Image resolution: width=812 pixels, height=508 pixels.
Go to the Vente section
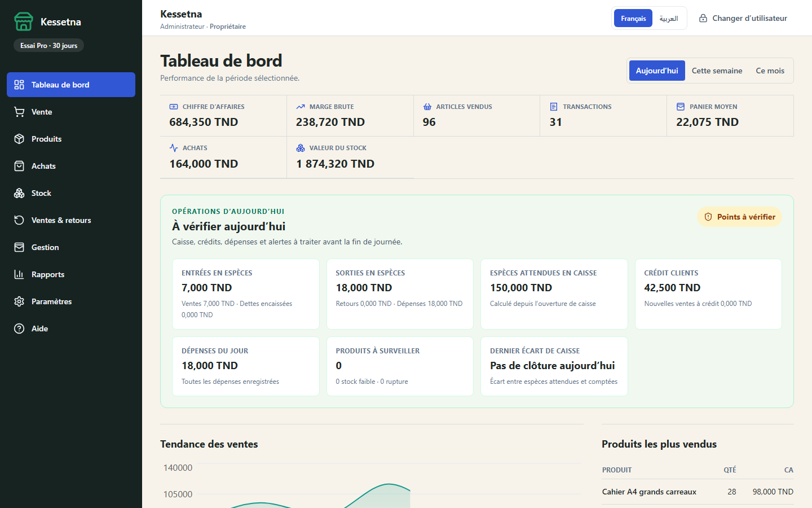[x=71, y=112]
